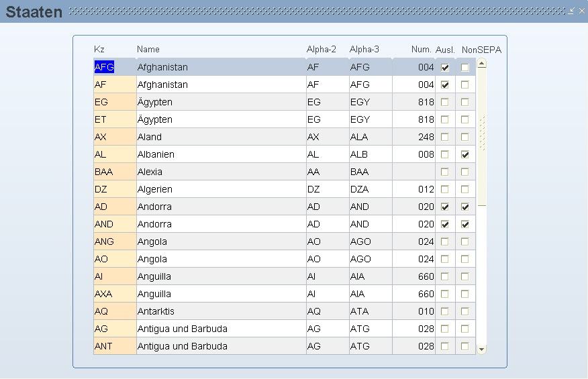588x379 pixels.
Task: Click the Kz field containing BAA
Action: 114,172
